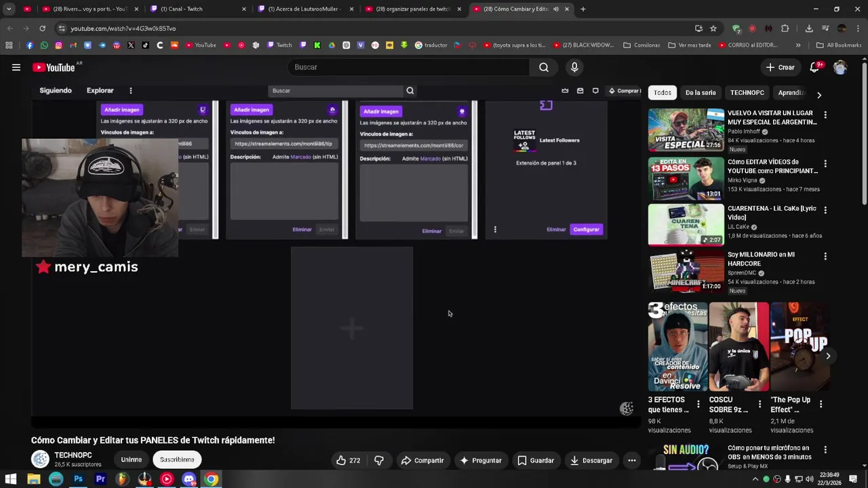Screen dimensions: 868x488
Task: Open options menu for Cómo EDITAR VÍDEOS video
Action: click(x=825, y=164)
